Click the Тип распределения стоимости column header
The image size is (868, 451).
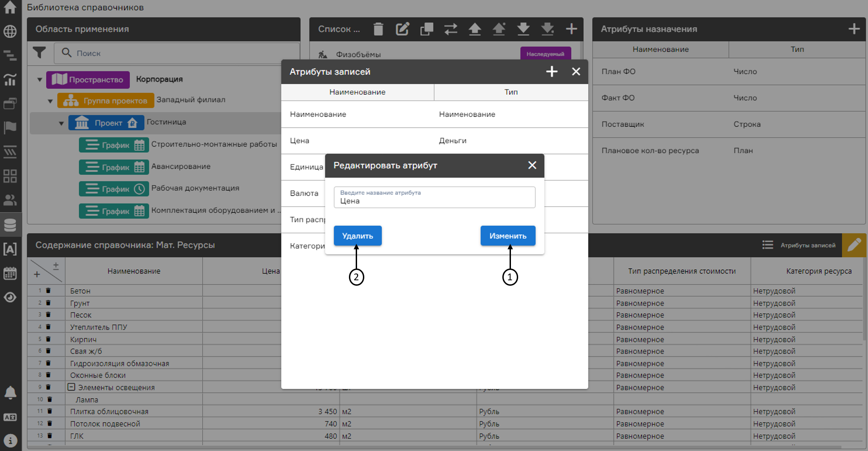point(682,271)
